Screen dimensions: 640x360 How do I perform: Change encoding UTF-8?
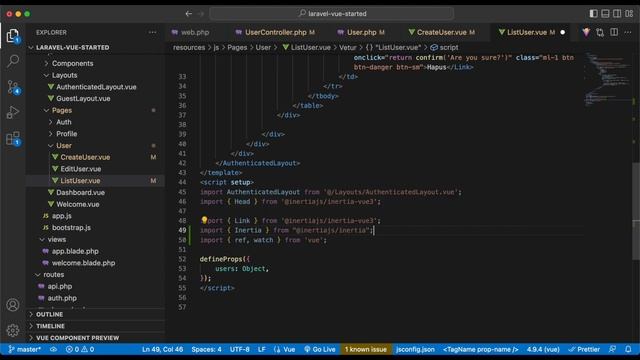240,349
